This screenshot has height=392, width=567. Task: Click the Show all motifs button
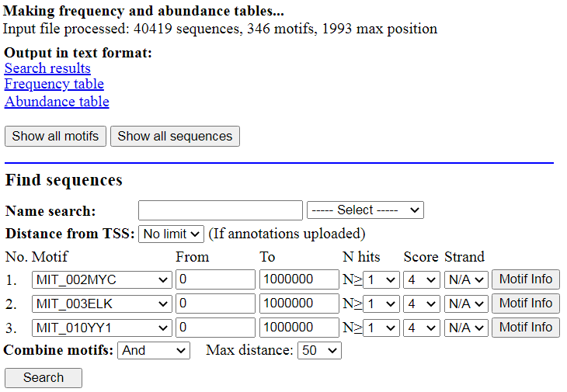tap(55, 136)
